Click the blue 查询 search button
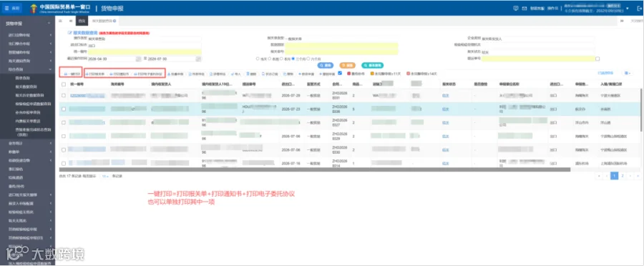Screen dimensions: 644x266 tap(326, 65)
